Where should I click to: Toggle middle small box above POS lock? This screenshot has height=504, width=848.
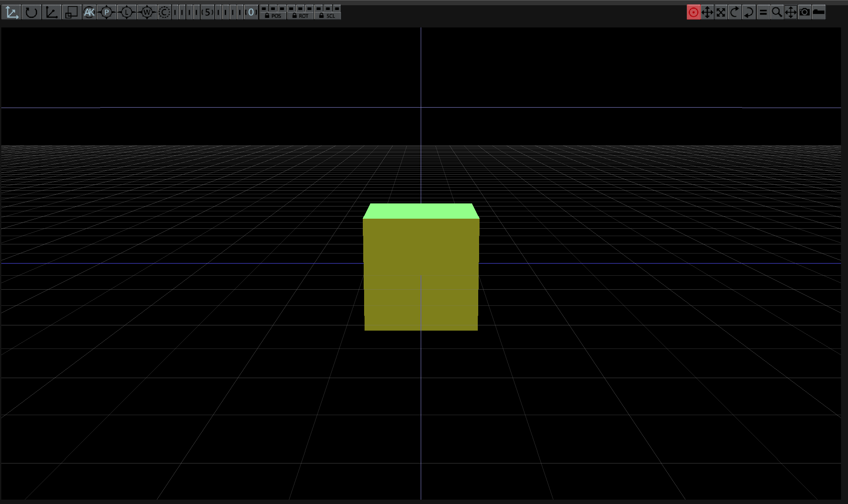273,8
